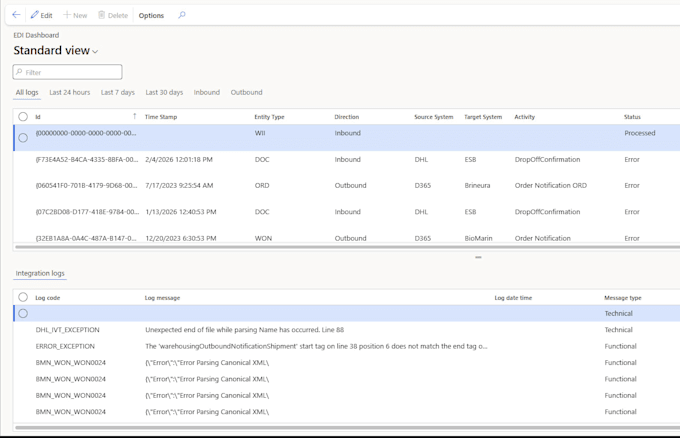
Task: Switch to the Inbound tab
Action: (206, 92)
